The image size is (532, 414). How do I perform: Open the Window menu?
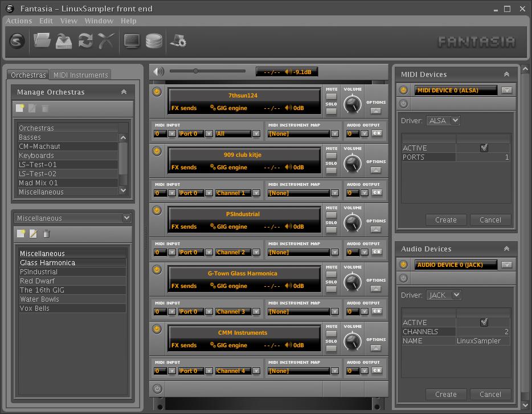pos(99,21)
